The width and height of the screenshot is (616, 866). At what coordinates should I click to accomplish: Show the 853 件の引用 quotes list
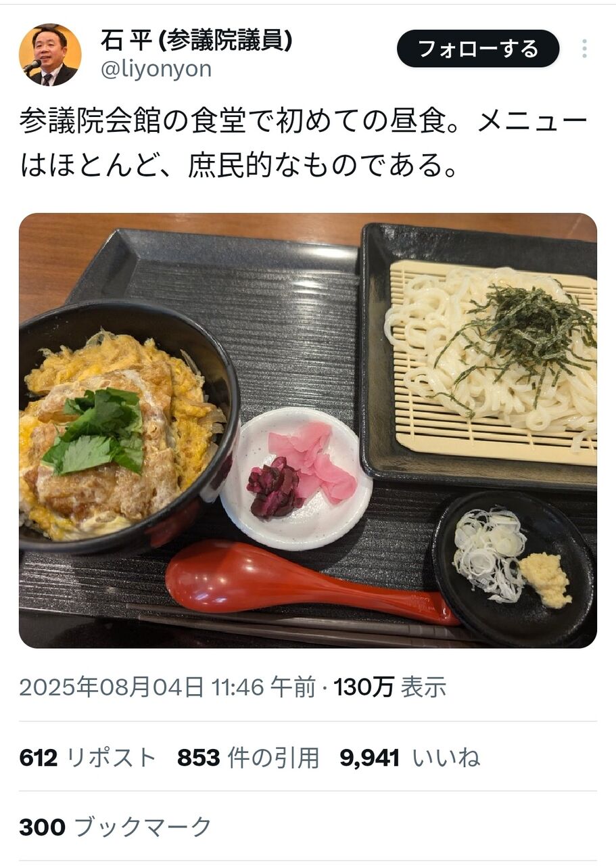248,758
